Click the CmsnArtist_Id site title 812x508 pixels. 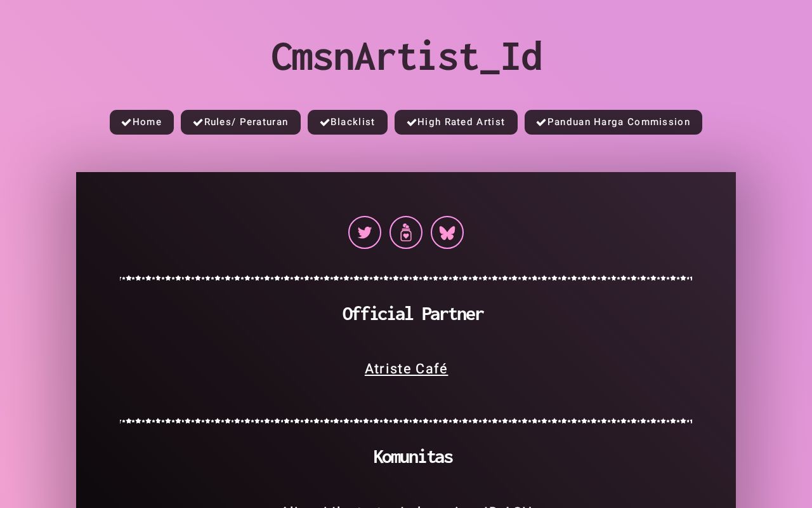[406, 56]
